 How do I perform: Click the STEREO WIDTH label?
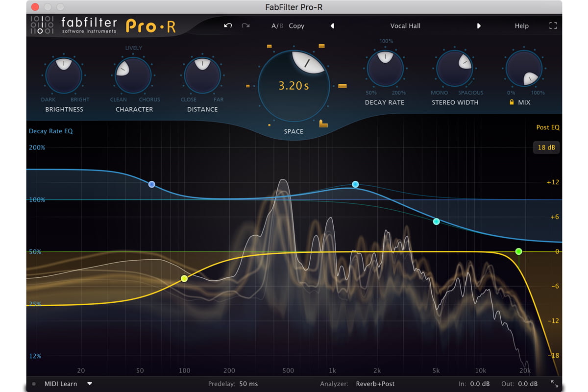455,102
